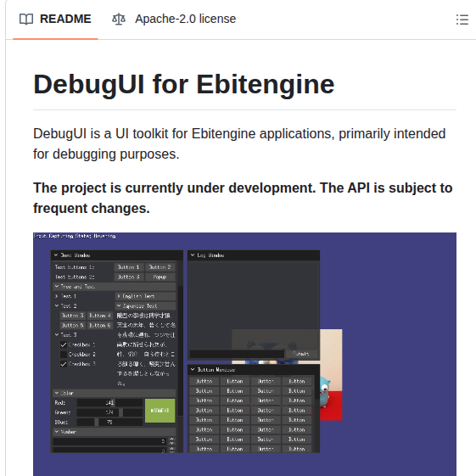Viewport: 476px width, 476px height.
Task: Click Button 2 in the Test buttons 1 row
Action: click(160, 267)
